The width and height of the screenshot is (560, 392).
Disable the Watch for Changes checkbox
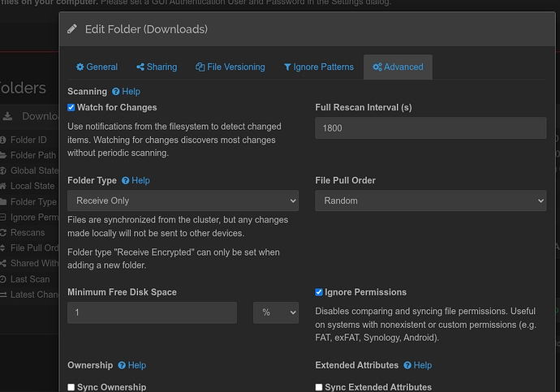click(x=71, y=107)
